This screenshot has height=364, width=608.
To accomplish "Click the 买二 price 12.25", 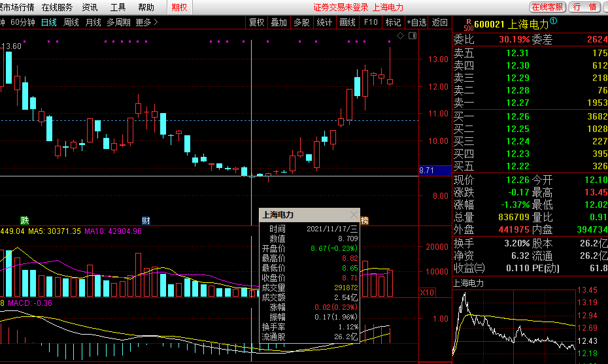I will click(518, 129).
